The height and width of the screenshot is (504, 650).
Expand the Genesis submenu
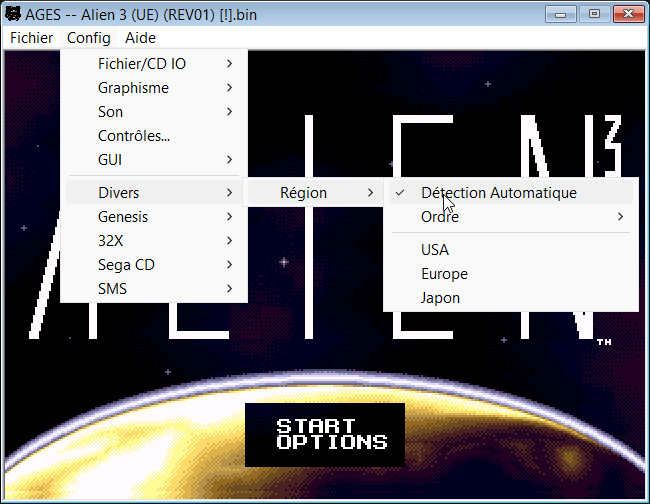(154, 217)
